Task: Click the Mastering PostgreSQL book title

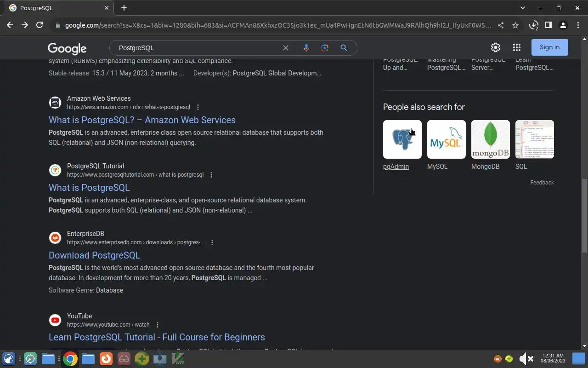Action: 446,63
